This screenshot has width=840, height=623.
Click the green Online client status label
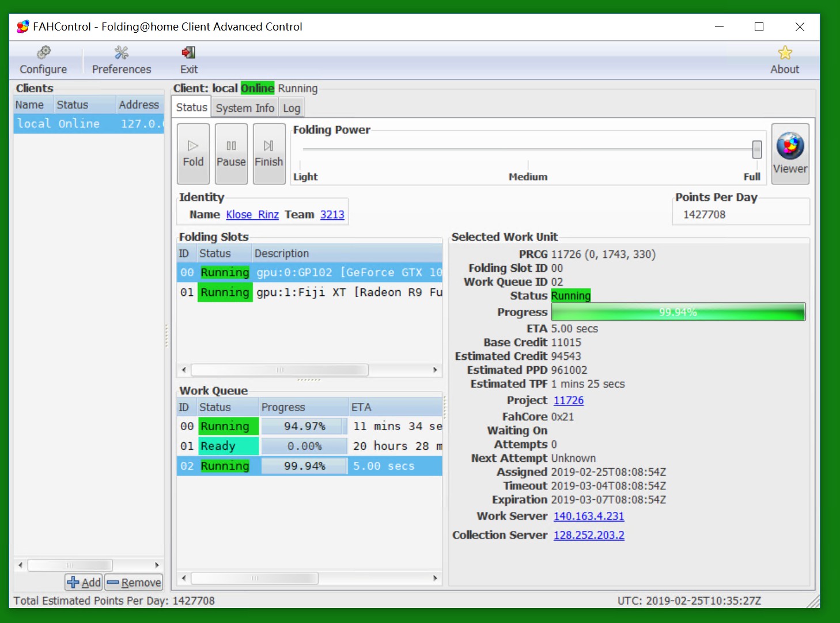click(x=258, y=88)
